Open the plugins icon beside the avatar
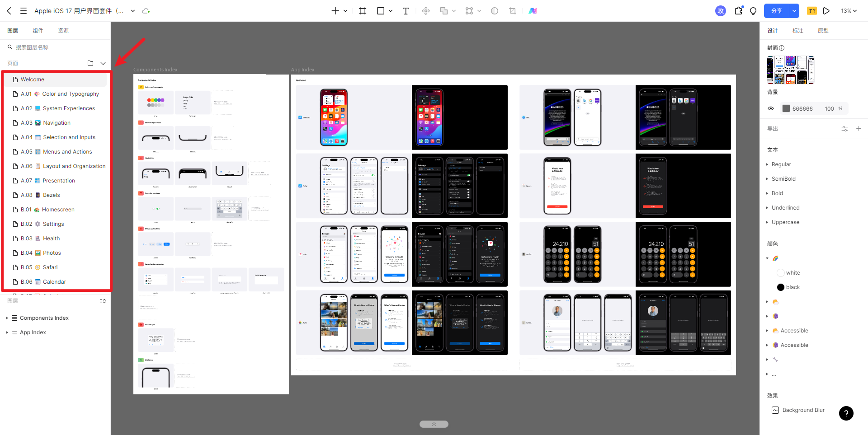Screen dimensions: 868x435 coord(739,10)
